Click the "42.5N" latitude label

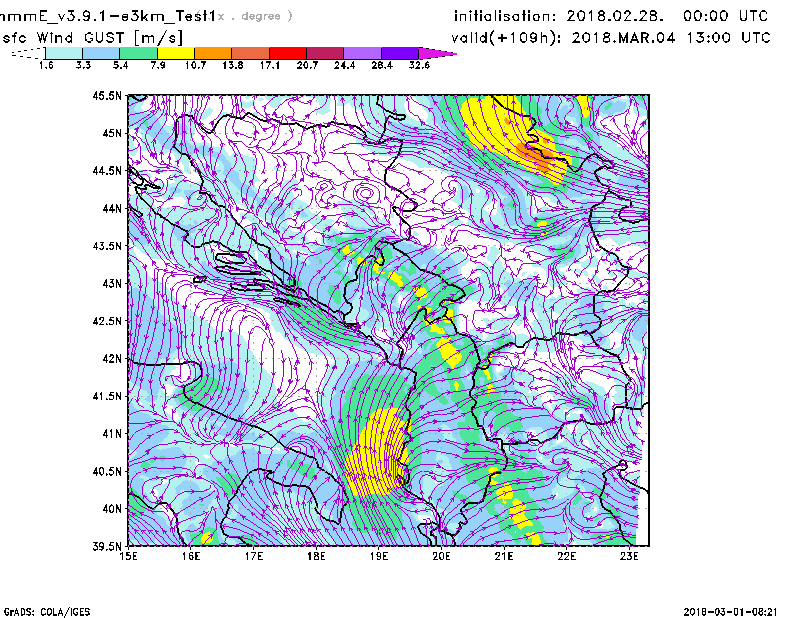[107, 321]
